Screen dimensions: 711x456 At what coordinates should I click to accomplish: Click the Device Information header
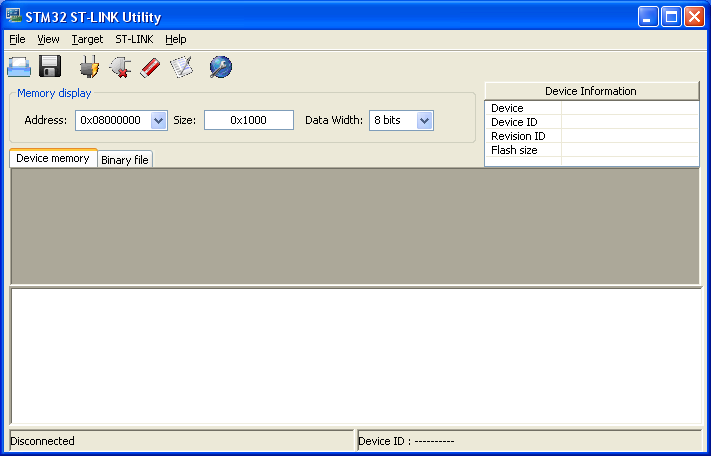pyautogui.click(x=592, y=91)
